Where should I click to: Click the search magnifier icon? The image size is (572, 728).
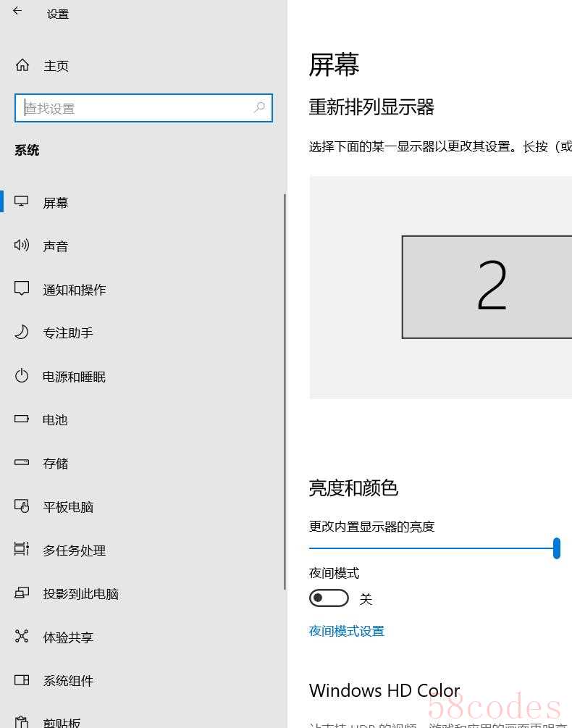tap(259, 108)
